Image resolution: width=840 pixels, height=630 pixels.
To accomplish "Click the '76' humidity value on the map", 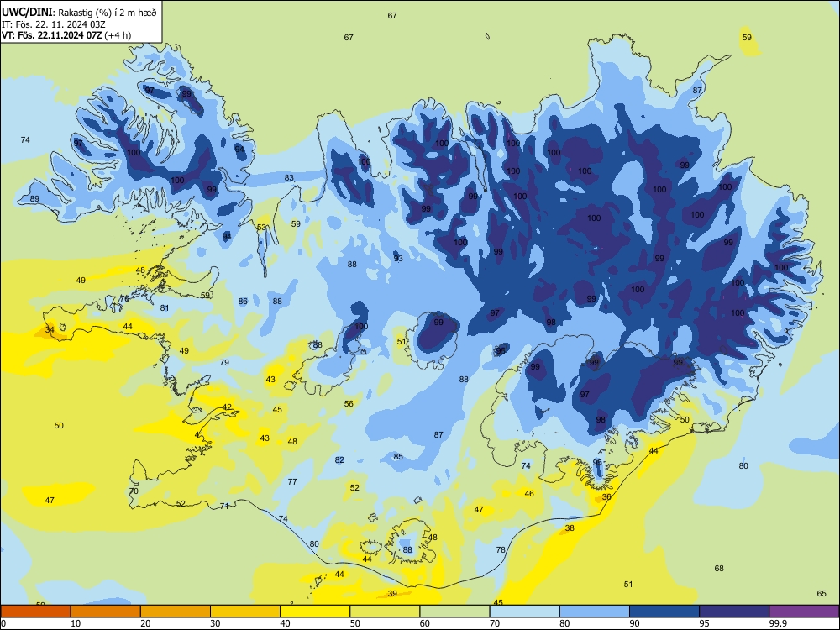I will coord(123,298).
